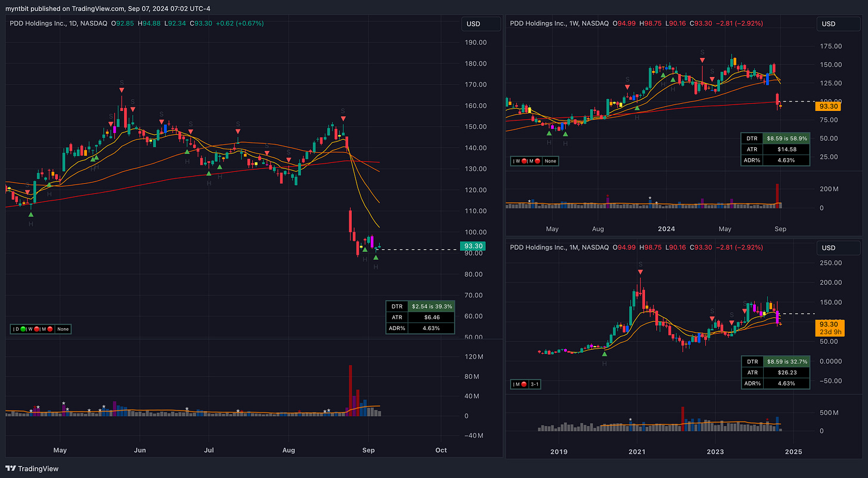Open the USD currency selector on the 1D chart

(481, 24)
